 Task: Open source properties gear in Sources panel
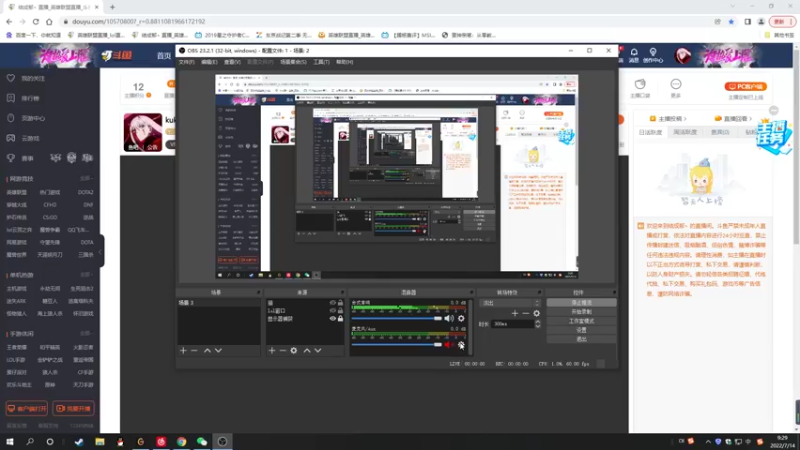tap(294, 351)
